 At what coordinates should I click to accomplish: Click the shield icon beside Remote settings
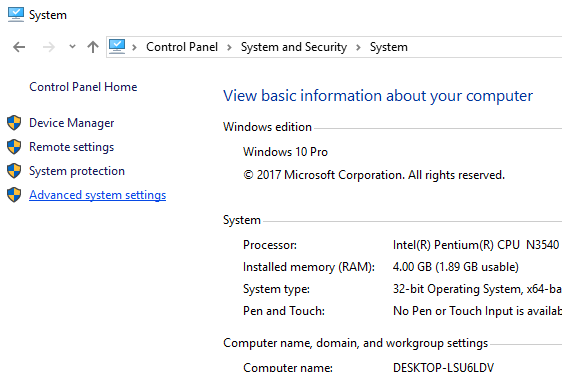point(14,147)
